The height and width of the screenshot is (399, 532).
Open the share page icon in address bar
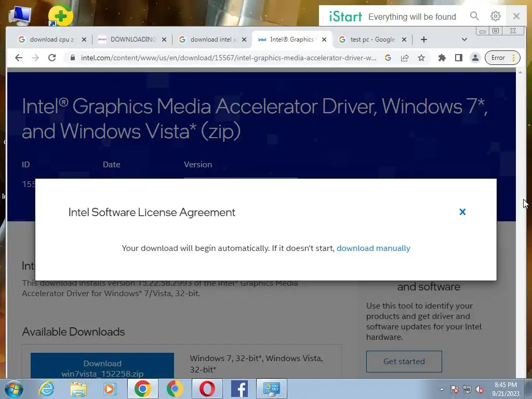[x=404, y=58]
